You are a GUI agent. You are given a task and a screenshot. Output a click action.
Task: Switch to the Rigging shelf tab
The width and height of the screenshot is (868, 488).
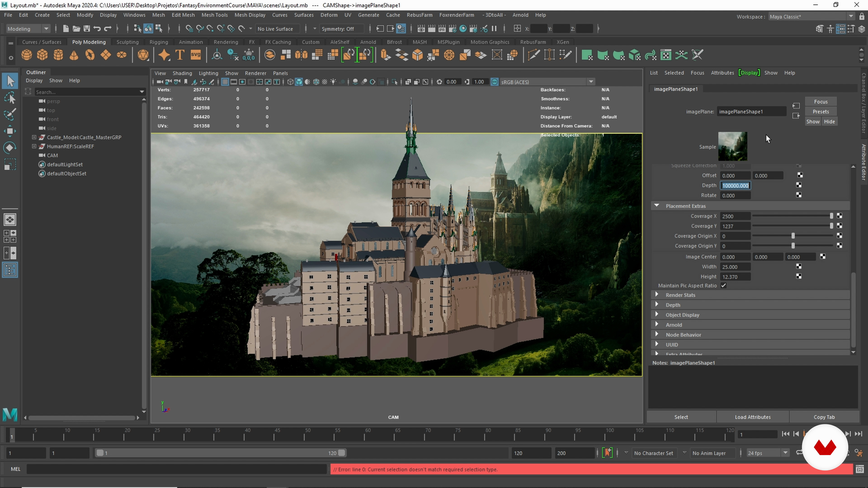pyautogui.click(x=159, y=42)
